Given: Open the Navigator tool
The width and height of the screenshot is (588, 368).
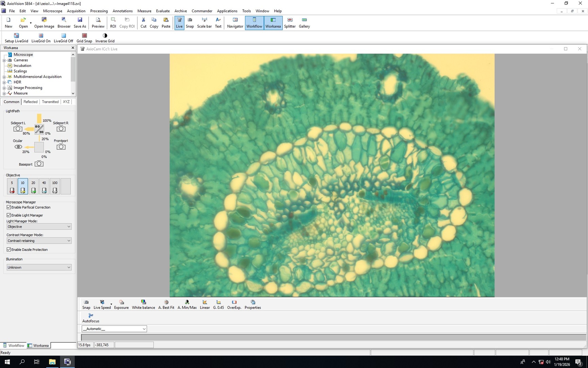Looking at the screenshot, I should (x=235, y=23).
